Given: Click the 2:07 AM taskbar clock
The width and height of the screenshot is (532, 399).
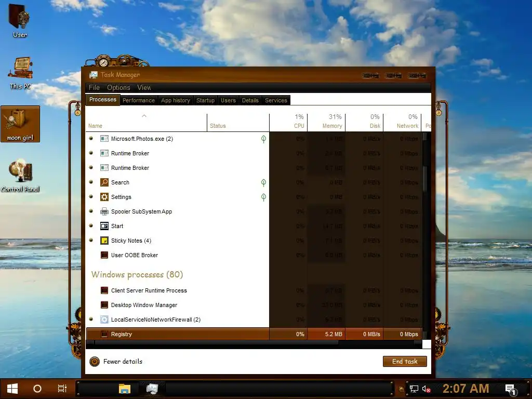Looking at the screenshot, I should [465, 389].
